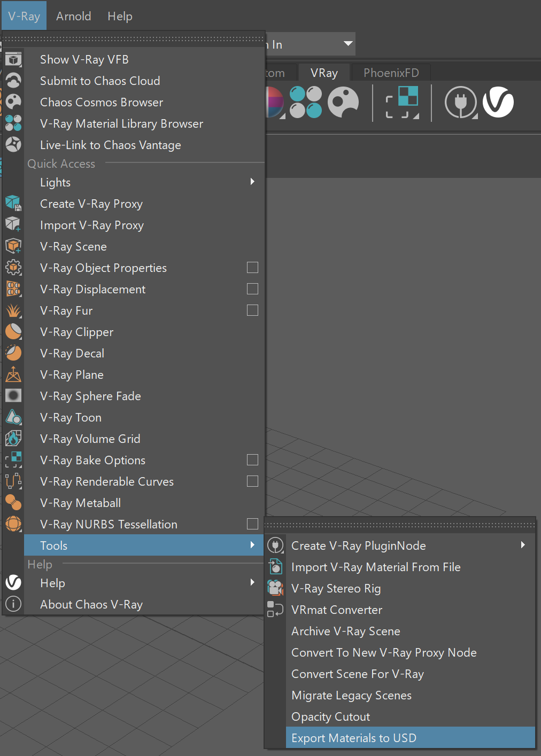The height and width of the screenshot is (756, 541).
Task: Click the About Chaos V-Ray info icon
Action: (x=13, y=604)
